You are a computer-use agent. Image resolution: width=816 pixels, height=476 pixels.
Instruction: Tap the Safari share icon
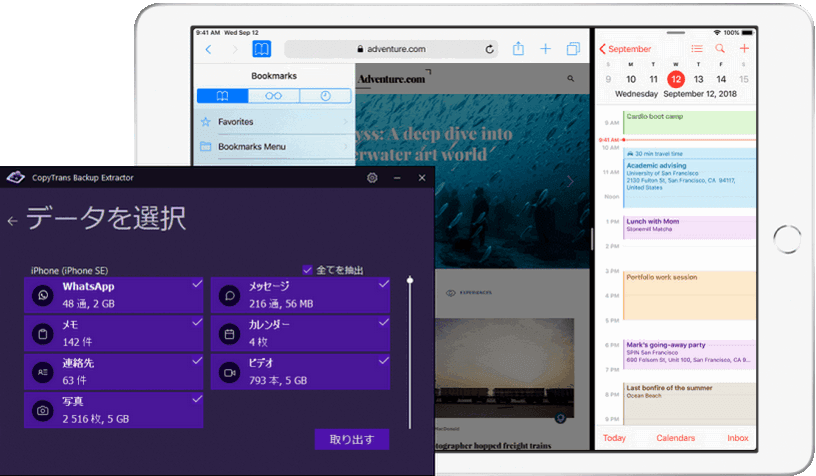point(518,49)
